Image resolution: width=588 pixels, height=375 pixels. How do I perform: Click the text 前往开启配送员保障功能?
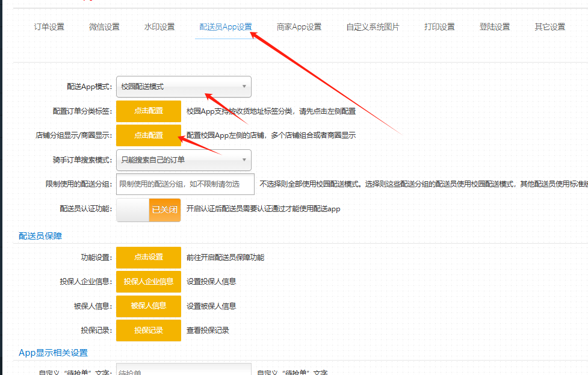pos(225,257)
